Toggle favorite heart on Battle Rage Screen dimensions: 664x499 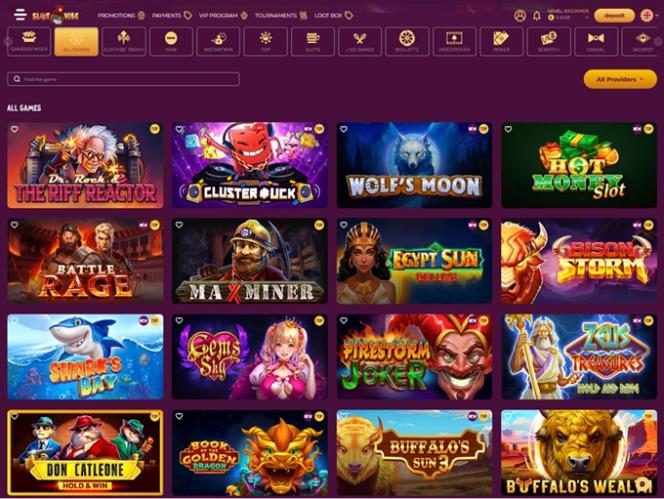(14, 225)
